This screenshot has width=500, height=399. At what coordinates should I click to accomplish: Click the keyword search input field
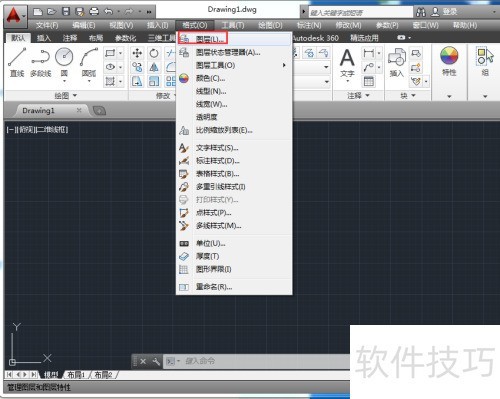coord(361,12)
